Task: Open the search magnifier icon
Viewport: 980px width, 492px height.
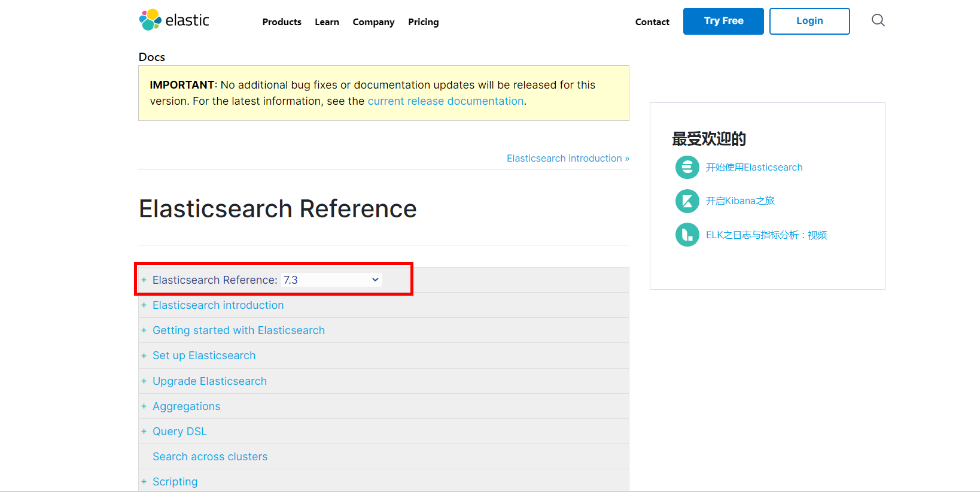Action: click(x=878, y=20)
